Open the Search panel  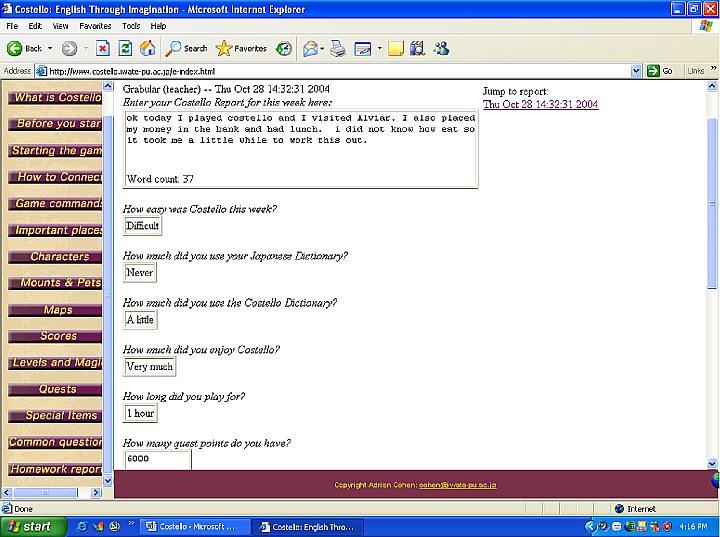(x=187, y=48)
